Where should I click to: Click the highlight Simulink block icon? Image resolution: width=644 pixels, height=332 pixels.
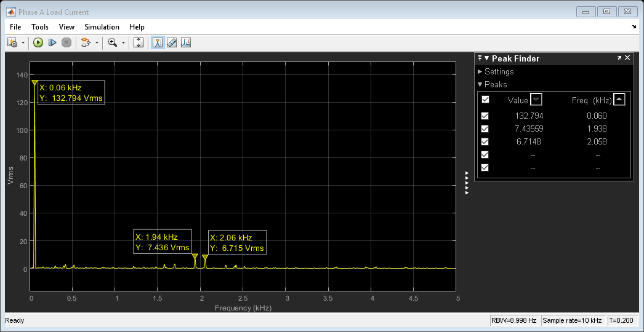[x=86, y=42]
